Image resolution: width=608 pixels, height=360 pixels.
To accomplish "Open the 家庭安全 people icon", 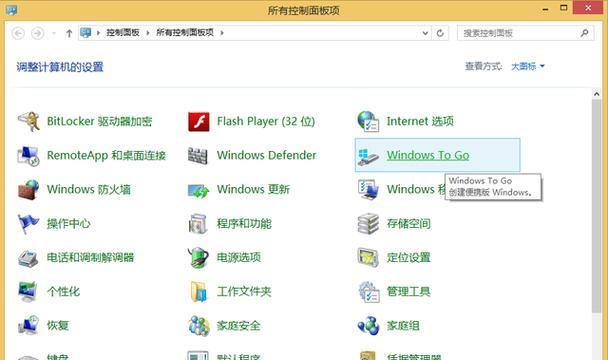I will pyautogui.click(x=199, y=325).
